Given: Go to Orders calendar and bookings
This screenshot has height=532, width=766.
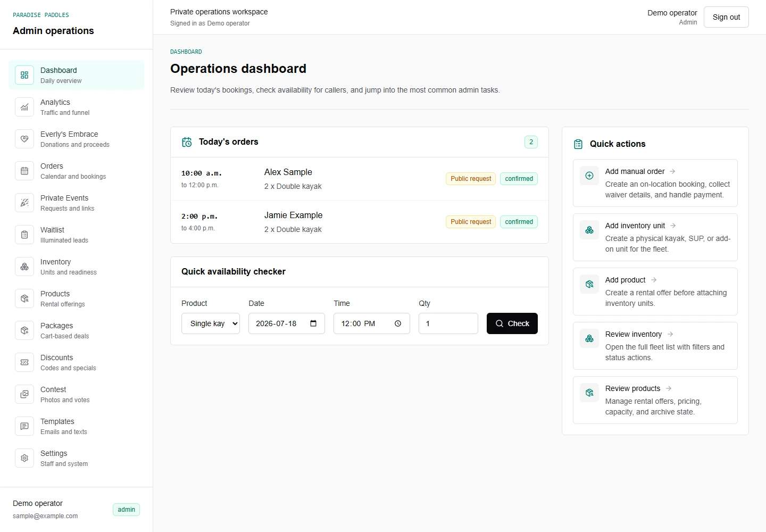Looking at the screenshot, I should pyautogui.click(x=77, y=171).
